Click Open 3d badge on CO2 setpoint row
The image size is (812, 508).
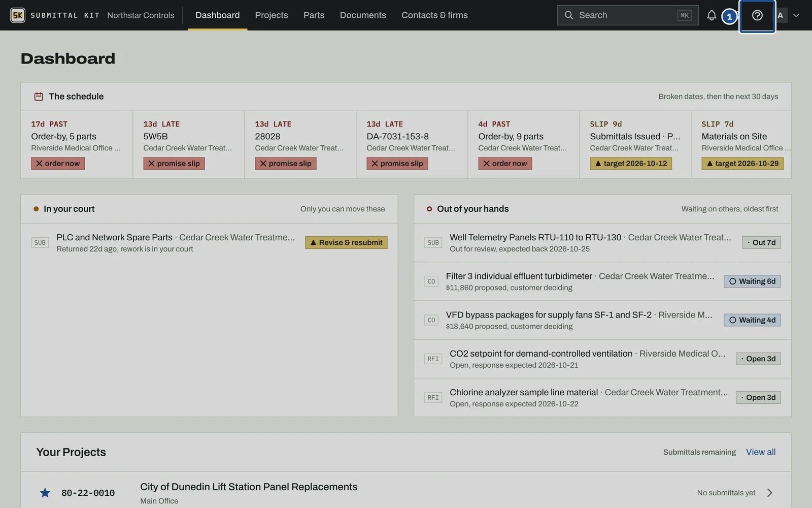pyautogui.click(x=758, y=359)
